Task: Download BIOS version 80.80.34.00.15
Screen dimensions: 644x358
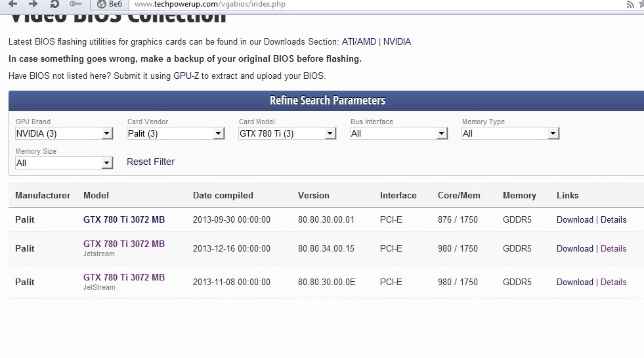Action: click(x=574, y=248)
